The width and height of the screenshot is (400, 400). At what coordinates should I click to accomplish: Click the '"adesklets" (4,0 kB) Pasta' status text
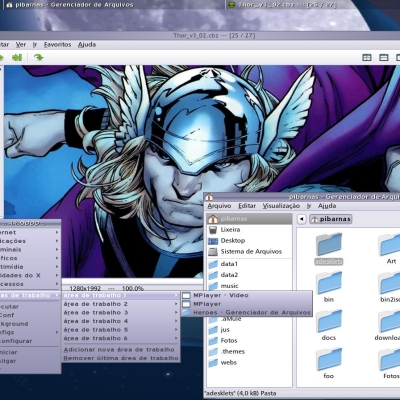point(240,393)
